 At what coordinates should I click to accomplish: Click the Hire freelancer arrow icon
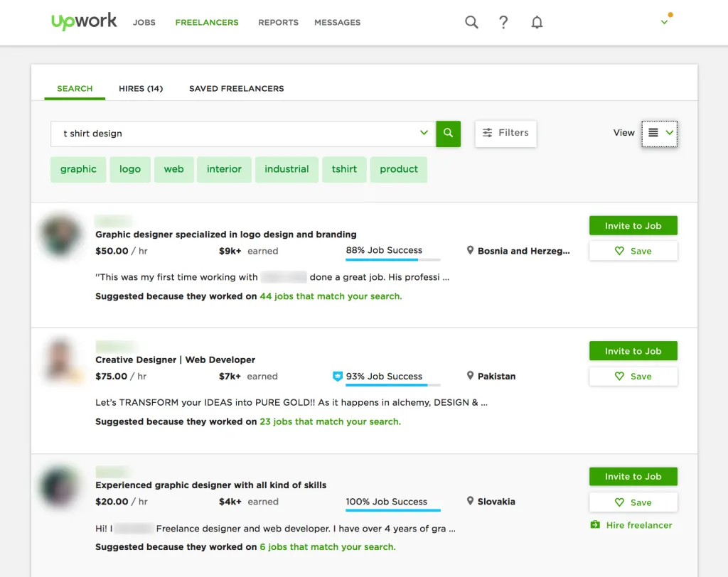pyautogui.click(x=594, y=525)
